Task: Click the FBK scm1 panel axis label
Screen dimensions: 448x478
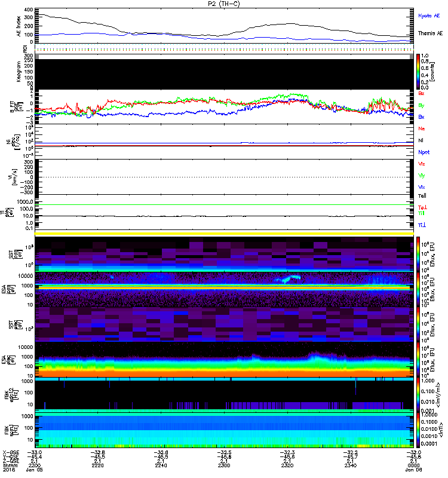Action: click(x=12, y=430)
